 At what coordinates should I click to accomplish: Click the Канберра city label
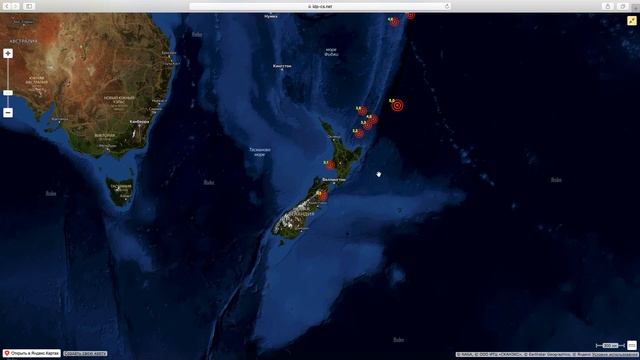point(139,122)
